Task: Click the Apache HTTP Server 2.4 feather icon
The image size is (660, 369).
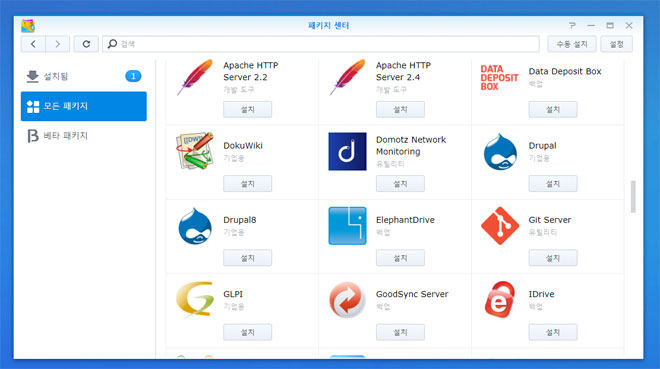Action: click(x=347, y=77)
